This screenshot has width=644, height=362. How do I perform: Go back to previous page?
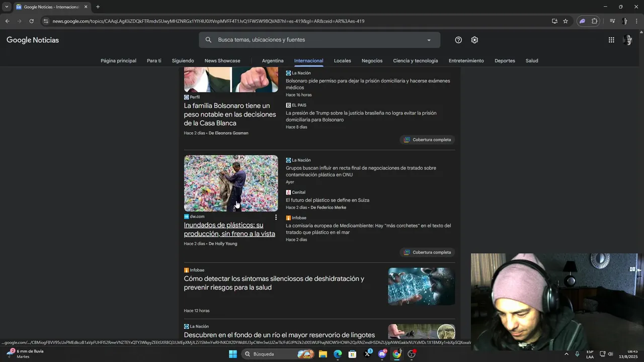[7, 21]
